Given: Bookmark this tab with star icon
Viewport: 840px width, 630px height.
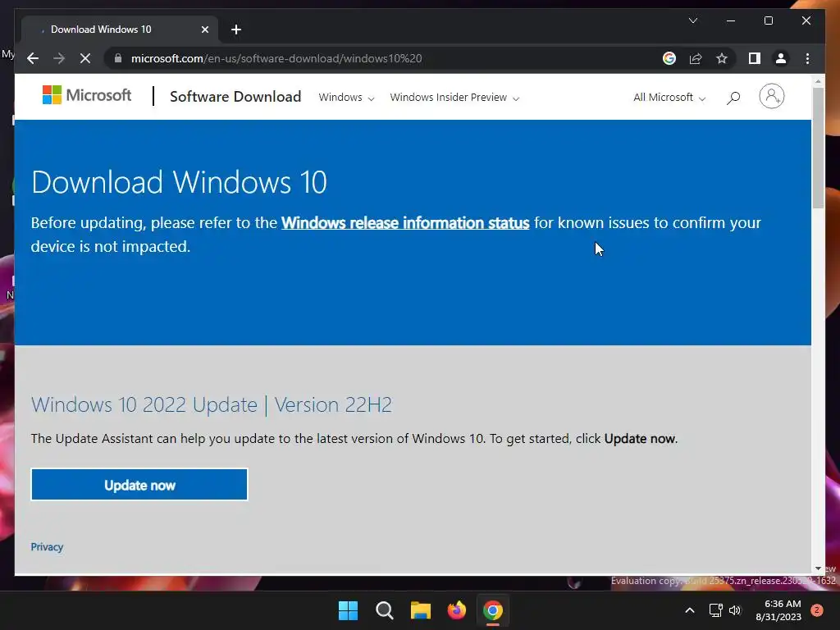Looking at the screenshot, I should (722, 58).
